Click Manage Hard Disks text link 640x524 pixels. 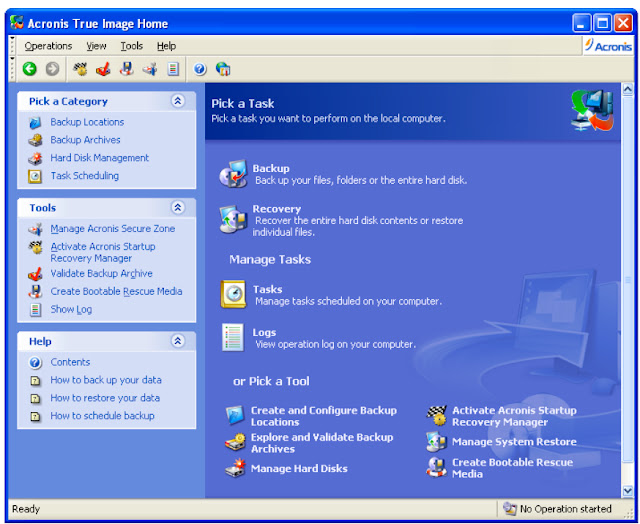(x=299, y=468)
